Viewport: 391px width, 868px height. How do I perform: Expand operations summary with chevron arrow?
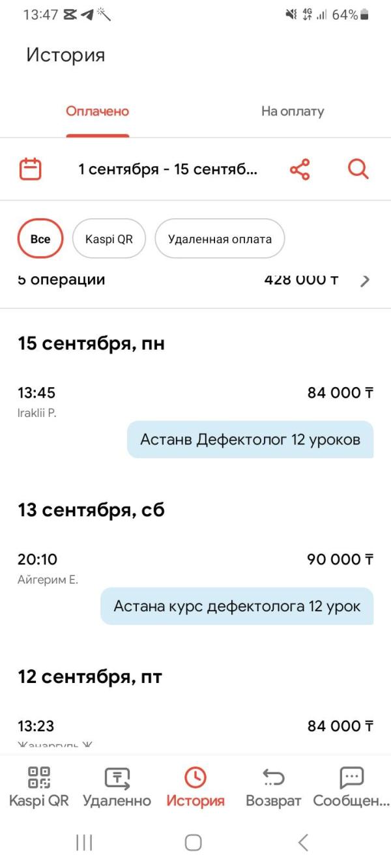366,281
